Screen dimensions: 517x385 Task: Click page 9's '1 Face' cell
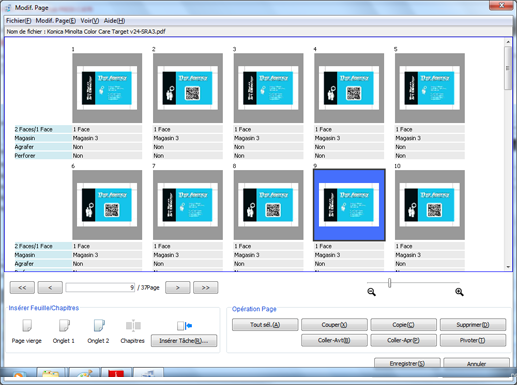[349, 246]
